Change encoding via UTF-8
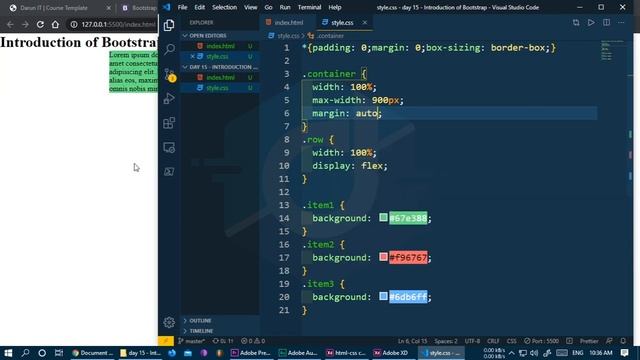The image size is (640, 360). [472, 341]
